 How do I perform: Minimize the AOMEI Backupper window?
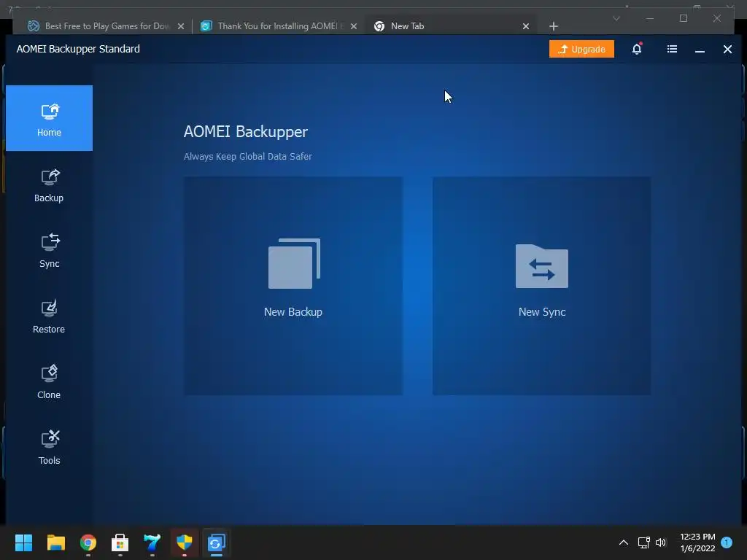click(x=700, y=50)
